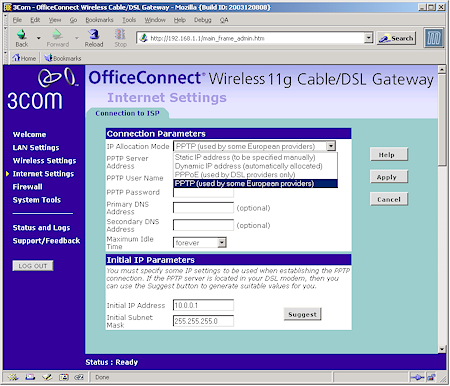Click the Primary DNS Address field
Image resolution: width=450 pixels, height=386 pixels.
coord(203,207)
